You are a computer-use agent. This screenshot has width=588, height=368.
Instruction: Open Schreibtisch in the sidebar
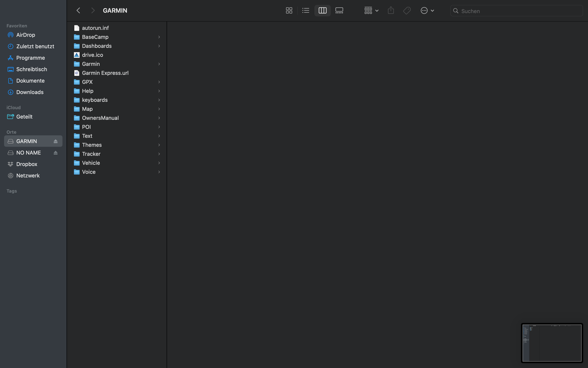(33, 69)
